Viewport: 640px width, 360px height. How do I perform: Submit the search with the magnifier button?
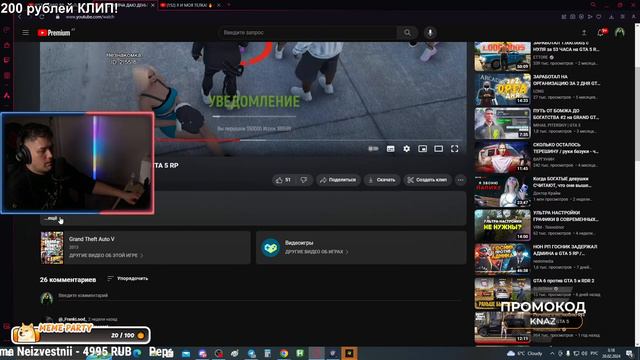tap(407, 33)
